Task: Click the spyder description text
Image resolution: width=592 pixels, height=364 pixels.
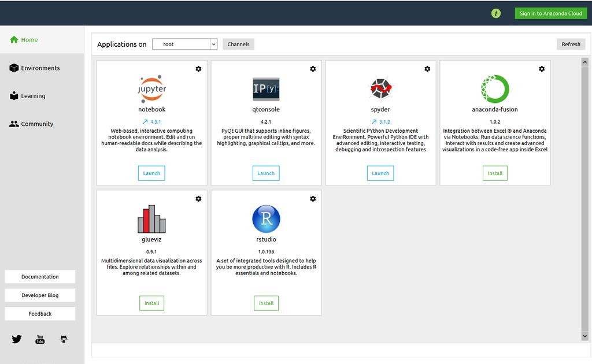Action: (380, 140)
